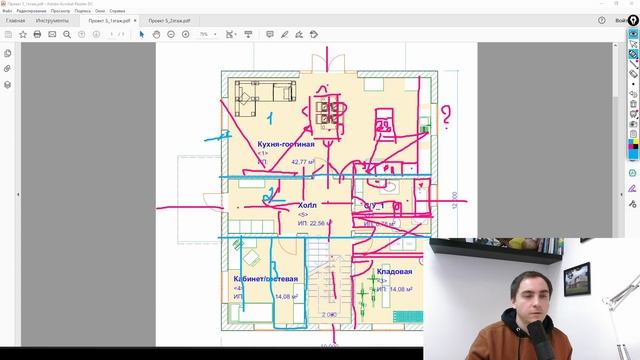The height and width of the screenshot is (360, 640).
Task: Go to previous page arrow button
Action: coord(82,35)
